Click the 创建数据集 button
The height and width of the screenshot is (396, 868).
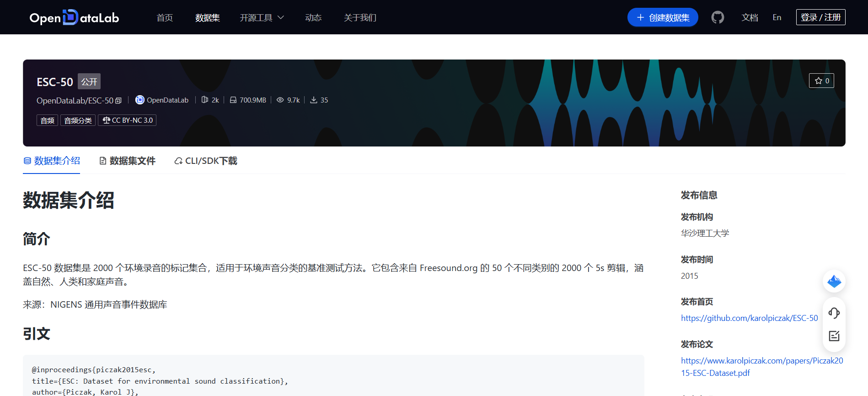[x=663, y=17]
